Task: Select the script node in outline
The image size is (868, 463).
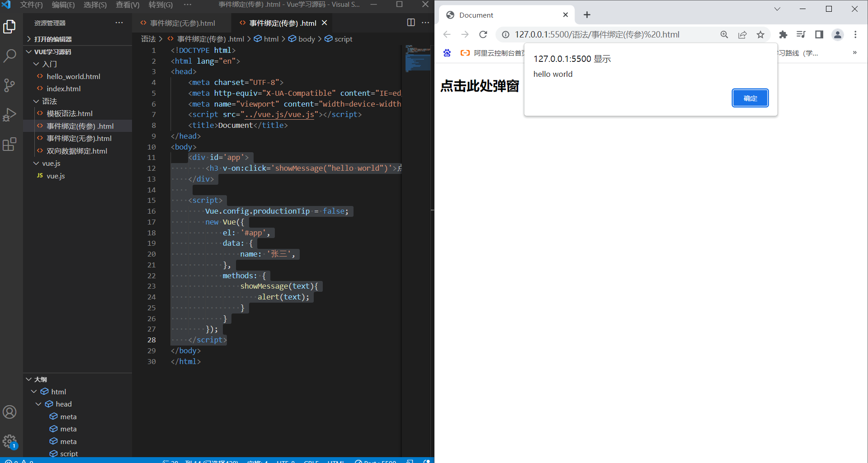Action: pyautogui.click(x=69, y=454)
